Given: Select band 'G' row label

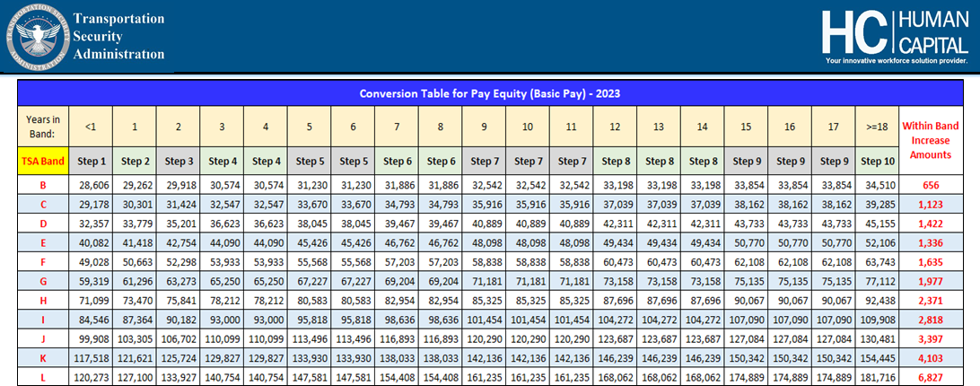Looking at the screenshot, I should point(42,281).
